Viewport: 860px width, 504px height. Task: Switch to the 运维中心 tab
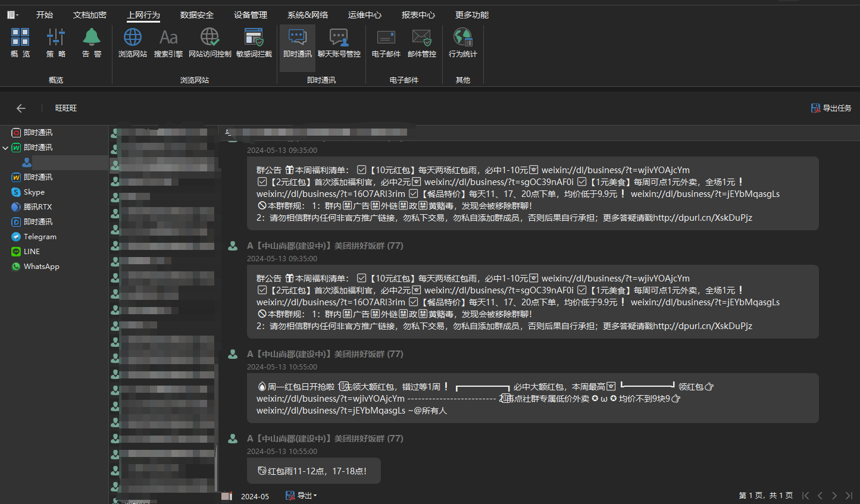365,15
